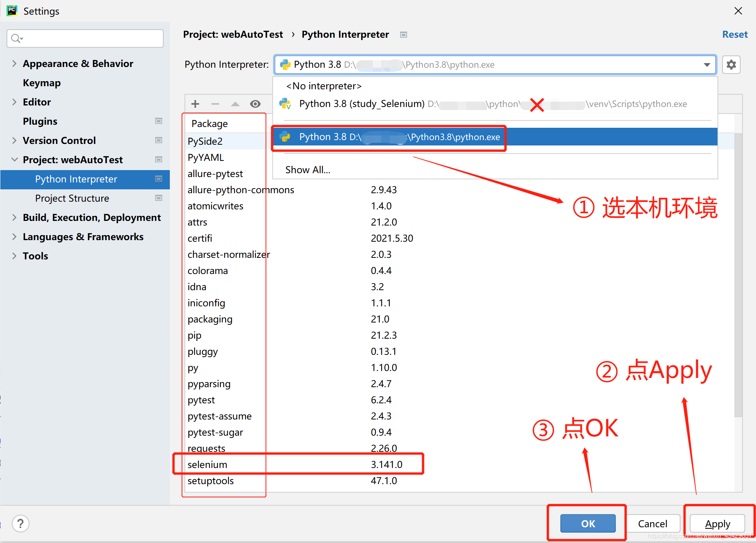Viewport: 756px width, 543px height.
Task: Click the help question mark icon
Action: (x=20, y=523)
